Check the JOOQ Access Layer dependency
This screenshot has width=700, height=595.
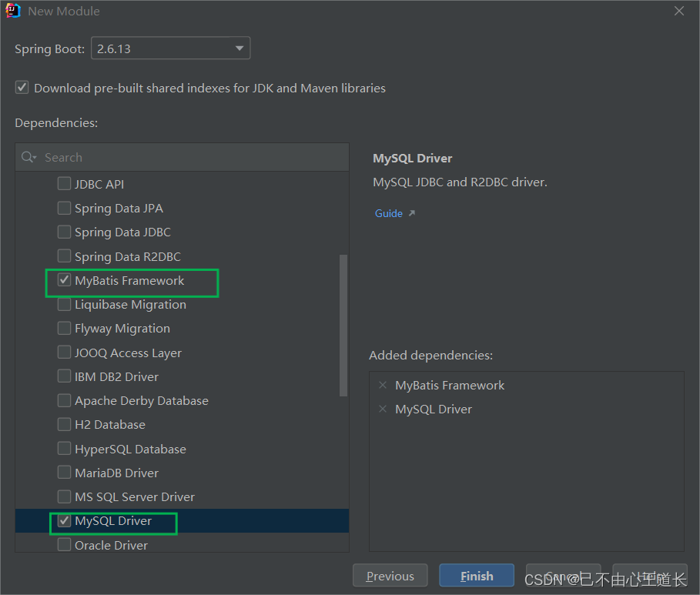(x=64, y=353)
